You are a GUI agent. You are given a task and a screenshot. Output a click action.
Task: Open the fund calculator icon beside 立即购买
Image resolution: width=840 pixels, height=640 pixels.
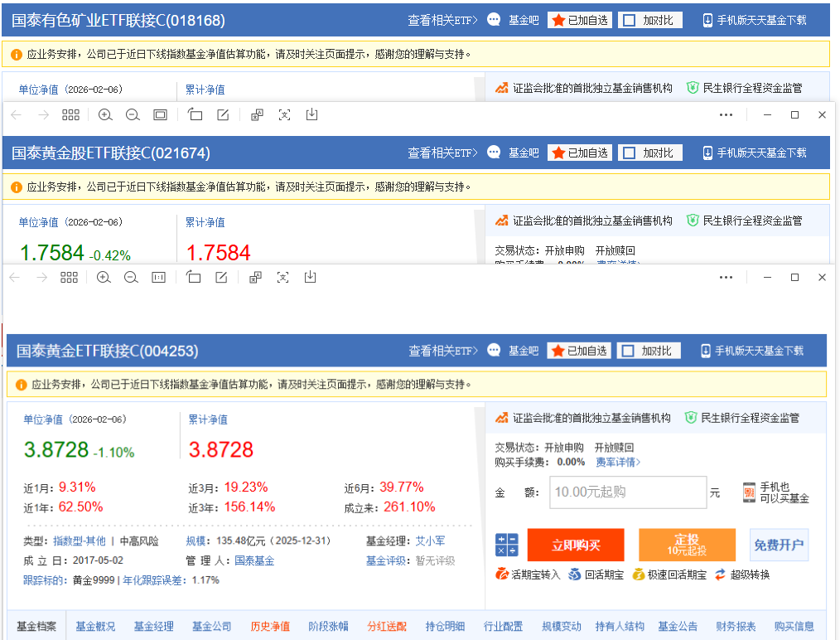tap(506, 545)
